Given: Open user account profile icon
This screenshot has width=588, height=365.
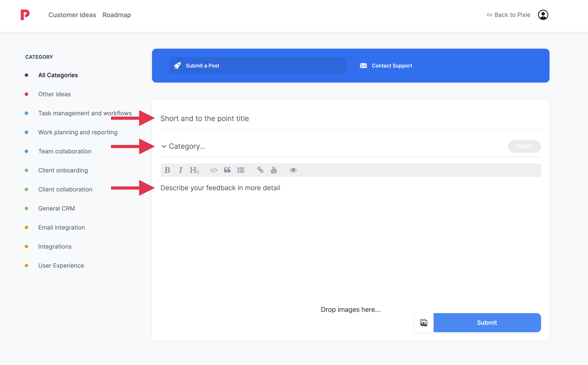Looking at the screenshot, I should coord(543,15).
